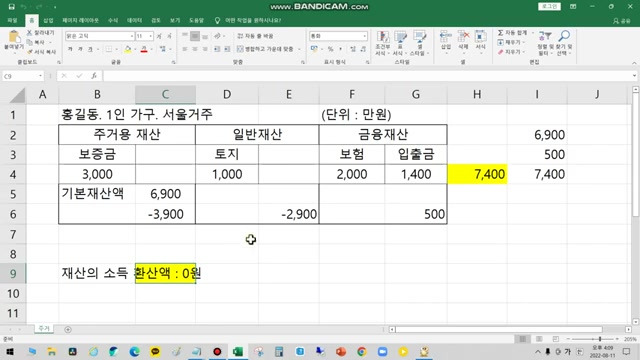Viewport: 640px width, 360px height.
Task: Apply red font color
Action: tap(144, 49)
